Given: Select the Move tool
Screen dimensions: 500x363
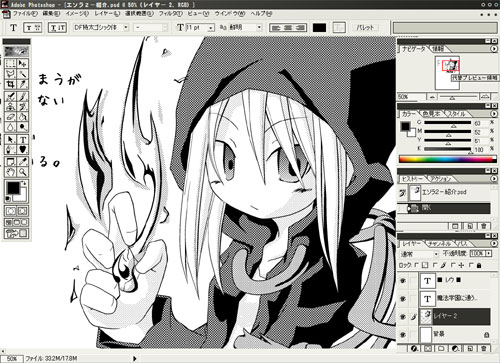Looking at the screenshot, I should click(x=23, y=63).
